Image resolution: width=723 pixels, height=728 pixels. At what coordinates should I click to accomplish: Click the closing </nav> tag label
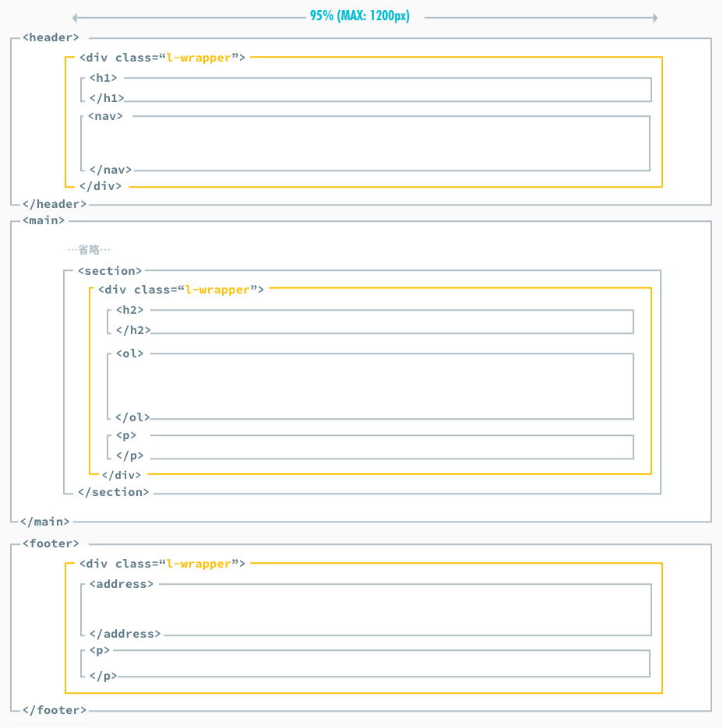click(110, 169)
